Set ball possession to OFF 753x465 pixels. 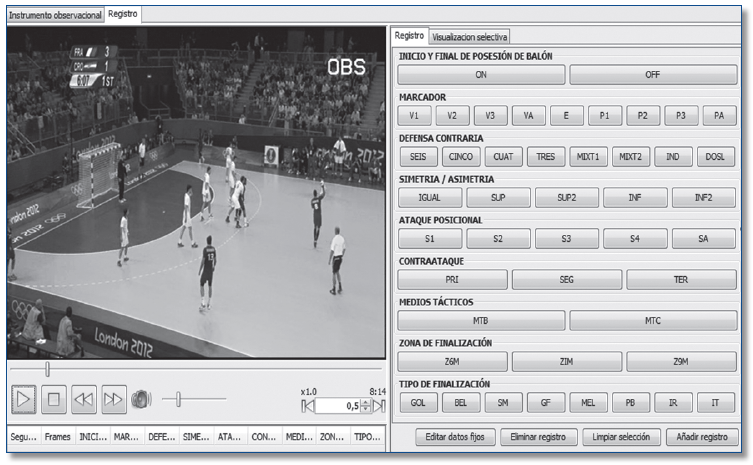pyautogui.click(x=652, y=74)
